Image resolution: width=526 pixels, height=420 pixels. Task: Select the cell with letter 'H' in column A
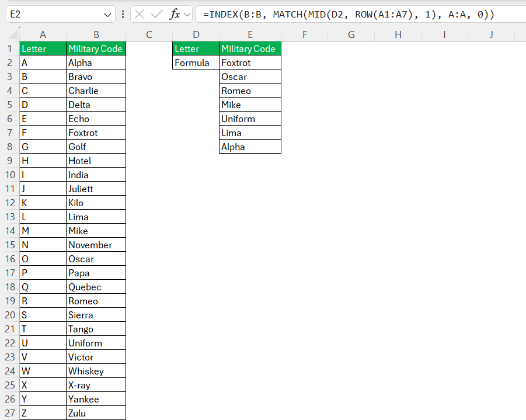click(x=43, y=161)
